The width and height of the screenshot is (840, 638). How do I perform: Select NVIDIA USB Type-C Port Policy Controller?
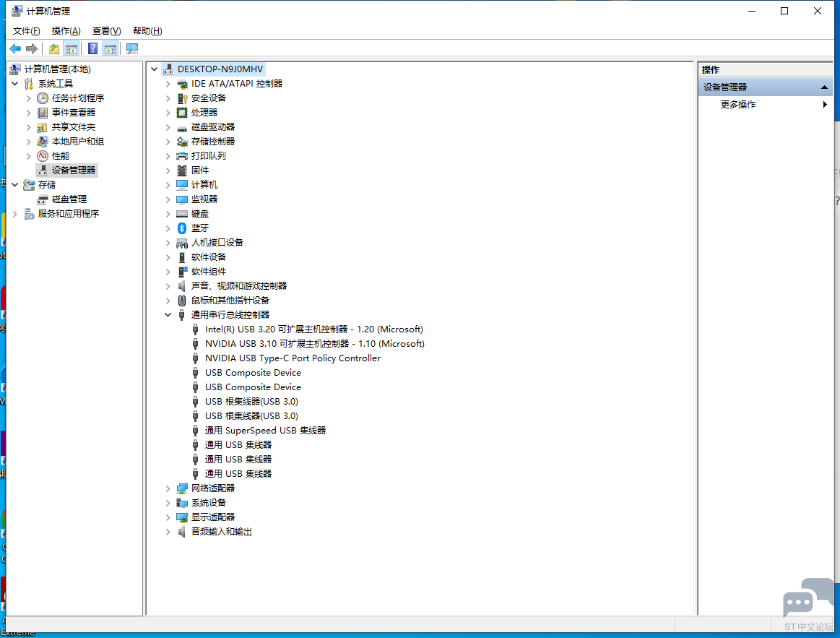[x=293, y=358]
